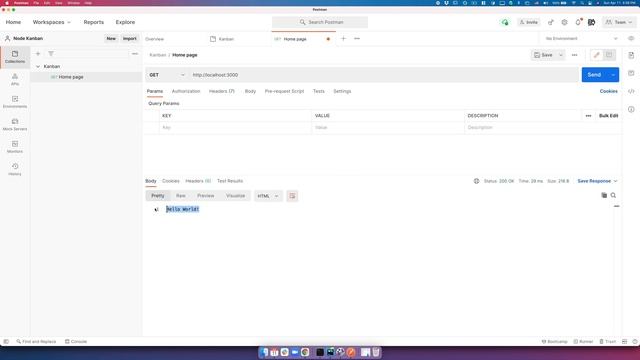
Task: Click the Cookies link by the request tabs
Action: point(609,91)
